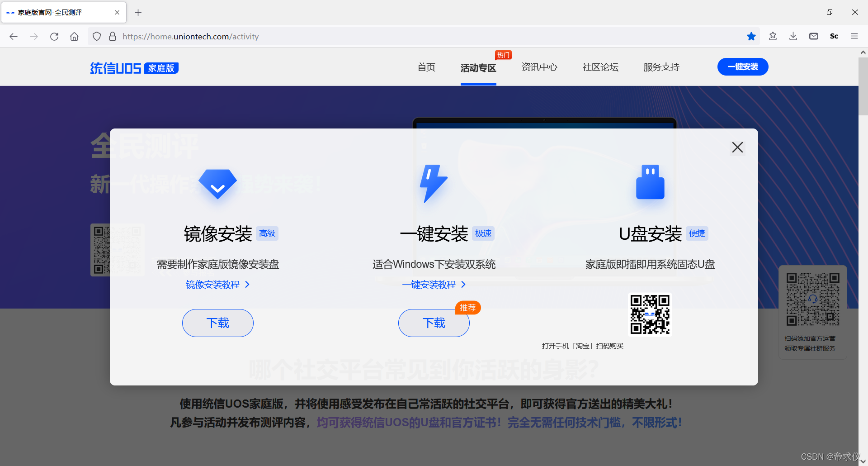Restore down the browser window
The image size is (868, 466).
[x=829, y=13]
